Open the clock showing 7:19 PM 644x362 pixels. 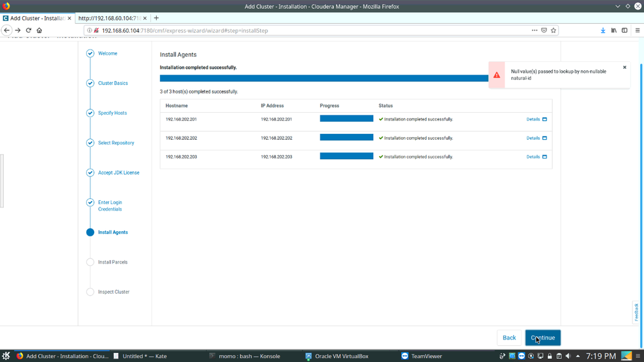point(601,356)
